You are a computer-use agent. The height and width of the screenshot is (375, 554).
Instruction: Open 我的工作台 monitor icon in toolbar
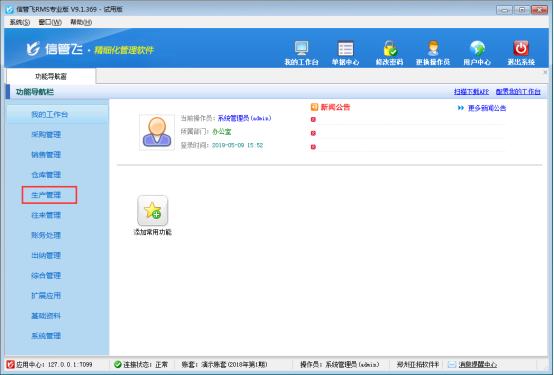[x=301, y=48]
